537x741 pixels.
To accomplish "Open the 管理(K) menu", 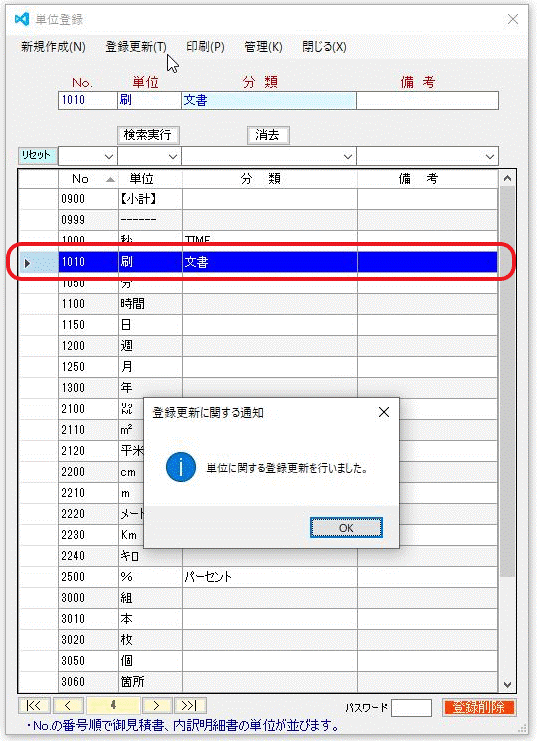I will click(x=263, y=47).
